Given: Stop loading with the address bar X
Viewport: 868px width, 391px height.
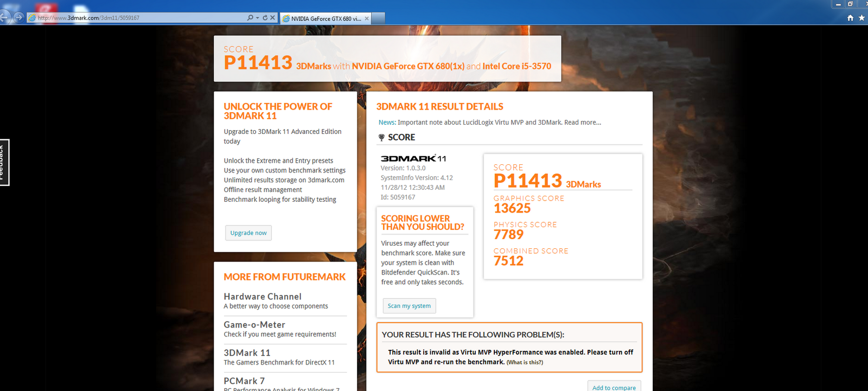Looking at the screenshot, I should pos(273,18).
